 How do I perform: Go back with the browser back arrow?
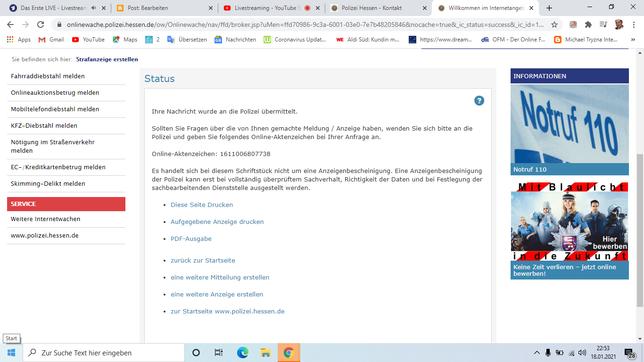[10, 25]
